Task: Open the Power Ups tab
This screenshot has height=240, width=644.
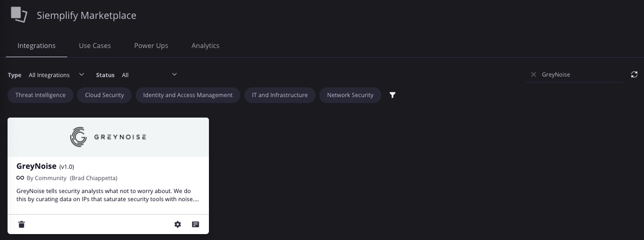Action: coord(151,46)
